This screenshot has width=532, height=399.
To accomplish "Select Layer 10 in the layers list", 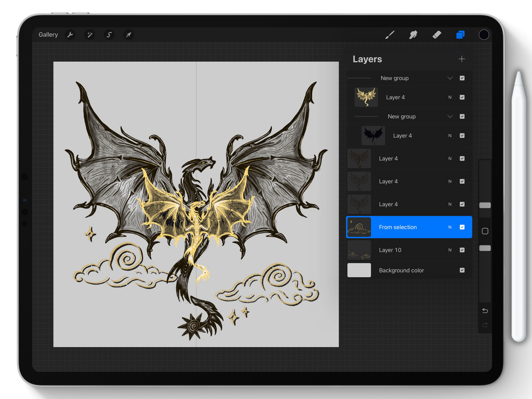I will pyautogui.click(x=390, y=250).
